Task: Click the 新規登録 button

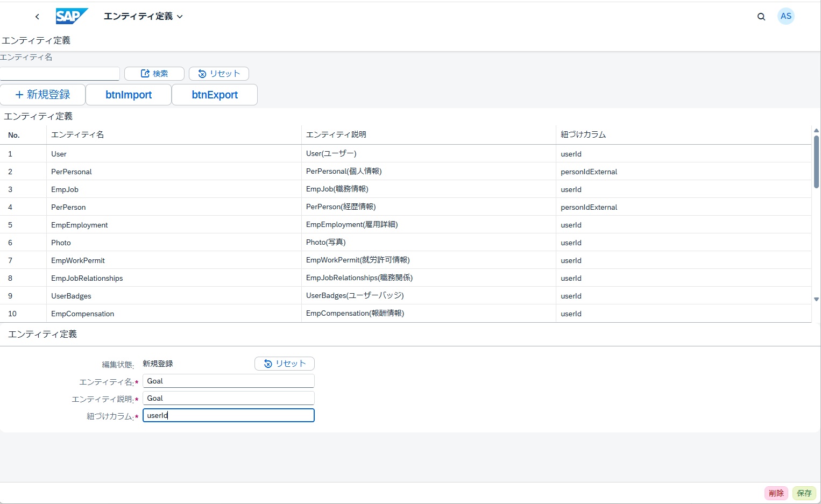Action: pyautogui.click(x=43, y=95)
